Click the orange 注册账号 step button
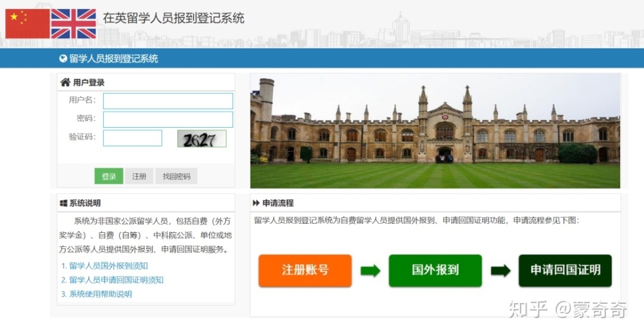This screenshot has height=336, width=644. pos(305,270)
